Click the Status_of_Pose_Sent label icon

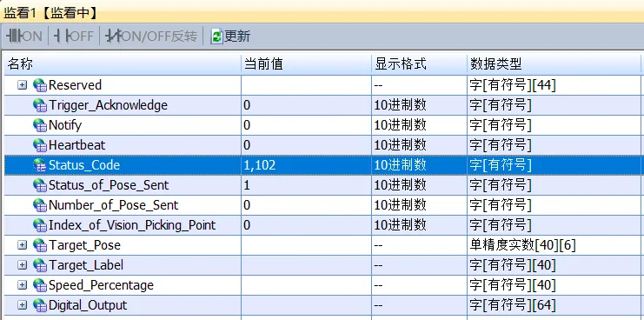pyautogui.click(x=40, y=186)
